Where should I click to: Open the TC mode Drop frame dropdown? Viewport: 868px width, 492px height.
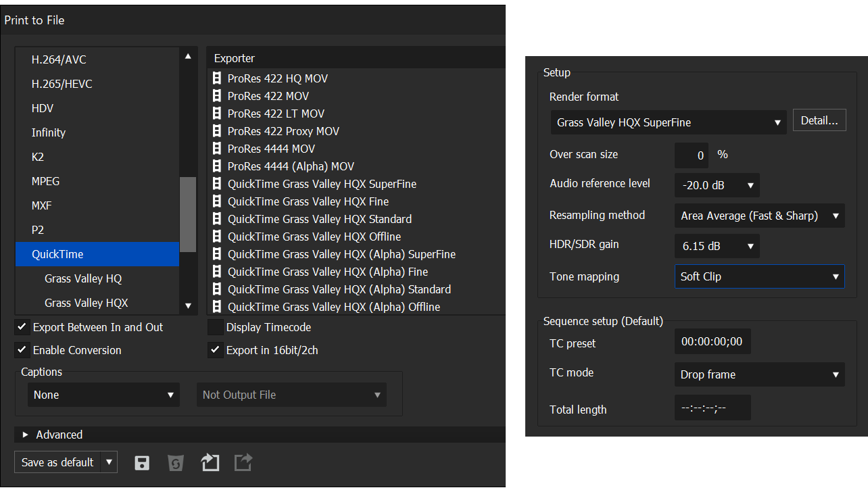pyautogui.click(x=760, y=374)
